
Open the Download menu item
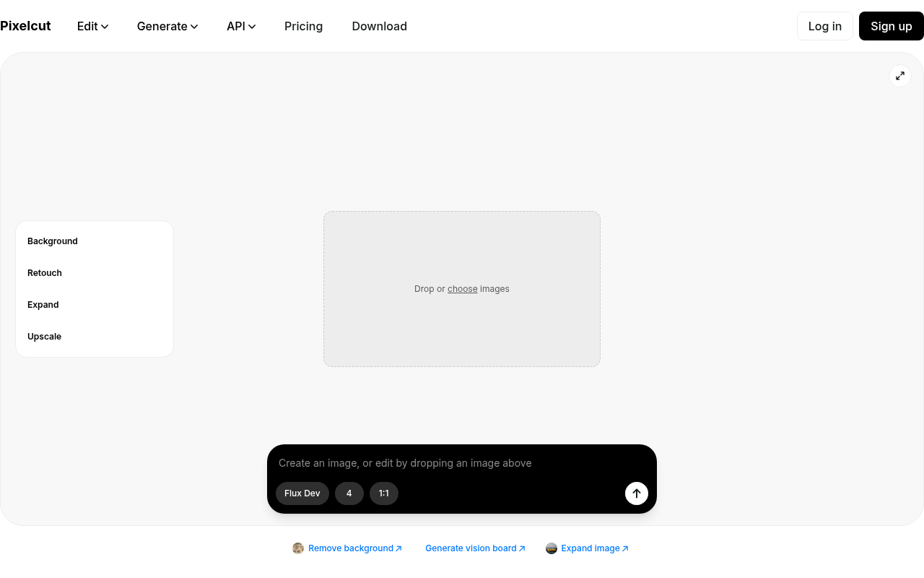pos(379,26)
